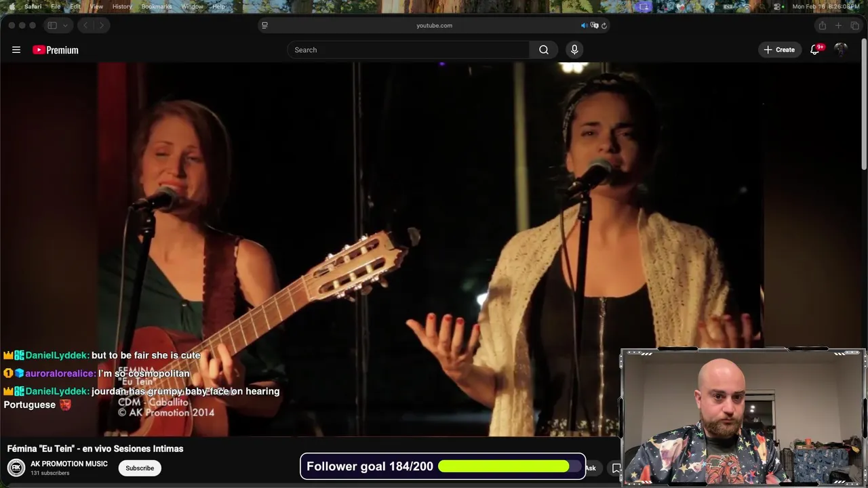Open the notifications bell
The height and width of the screenshot is (488, 868).
pos(815,49)
